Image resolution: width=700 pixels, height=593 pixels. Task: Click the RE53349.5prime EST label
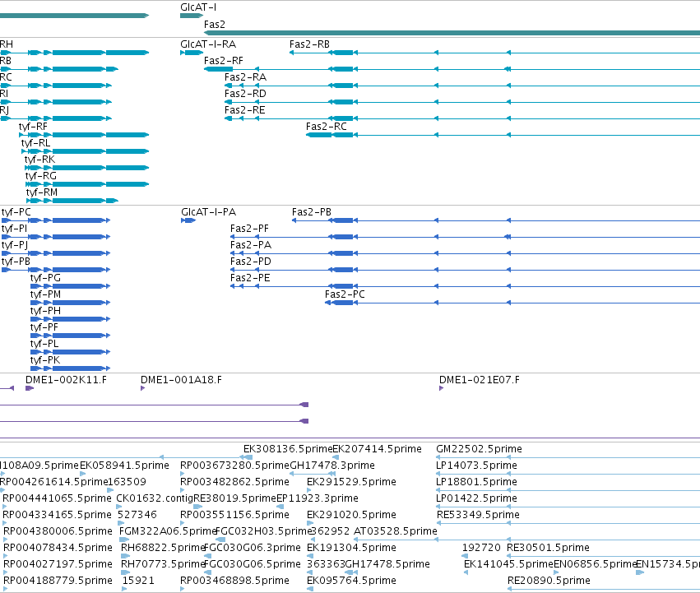point(478,515)
